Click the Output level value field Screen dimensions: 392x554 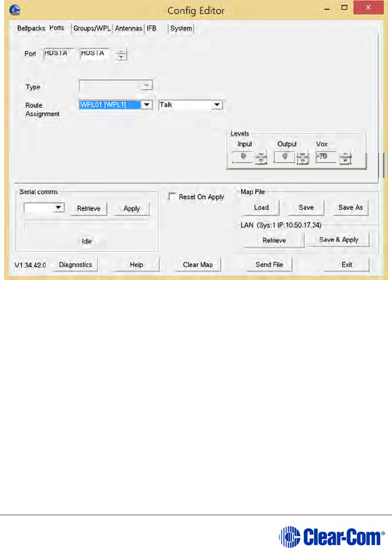point(285,158)
